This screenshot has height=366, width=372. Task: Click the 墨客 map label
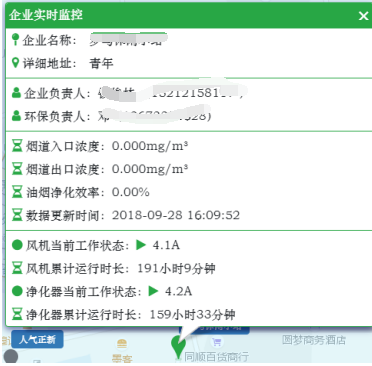click(x=122, y=359)
